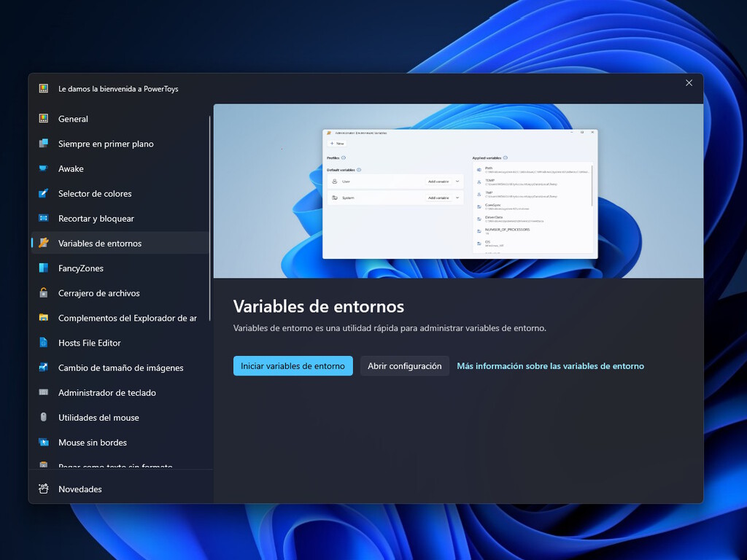This screenshot has height=560, width=747.
Task: Click the Siempre en primer plano icon
Action: point(43,144)
